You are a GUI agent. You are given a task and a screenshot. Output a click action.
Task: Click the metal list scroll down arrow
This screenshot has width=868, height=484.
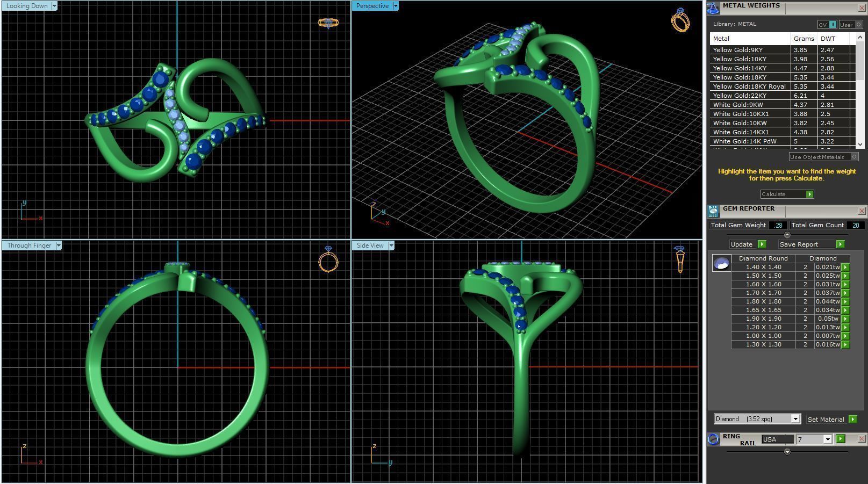860,144
